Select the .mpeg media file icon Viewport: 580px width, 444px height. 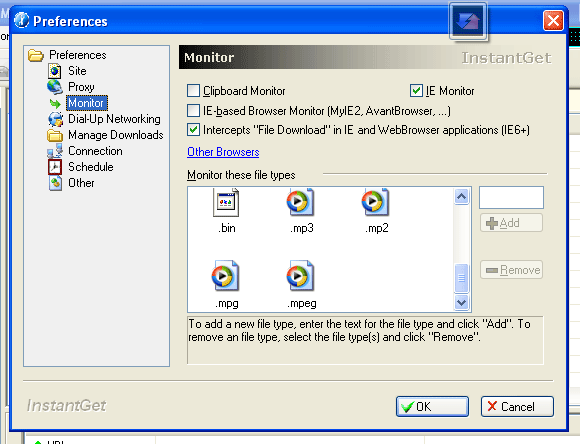[300, 276]
